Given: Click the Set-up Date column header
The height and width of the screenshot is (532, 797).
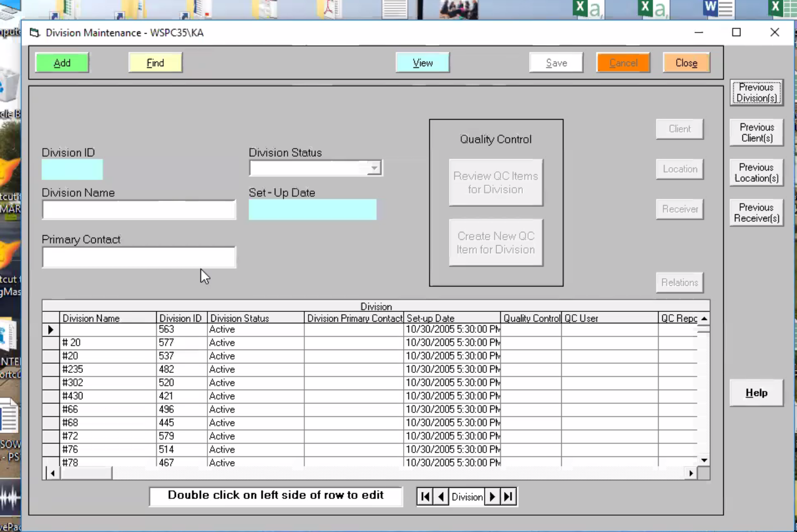Looking at the screenshot, I should click(452, 318).
